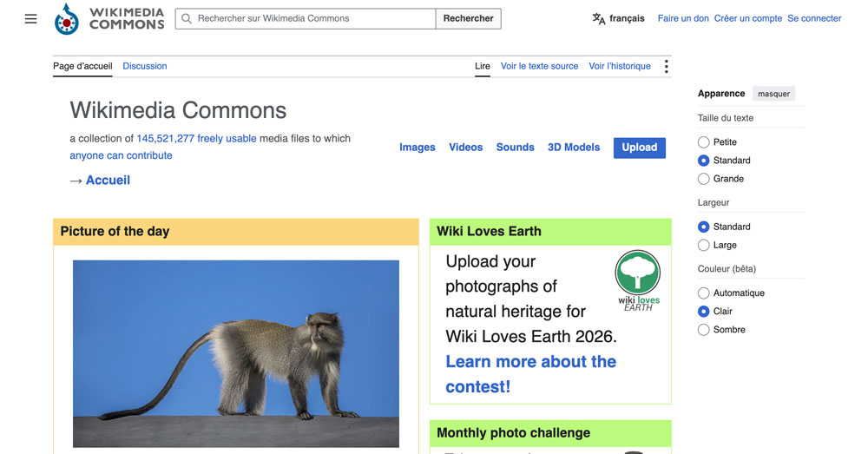Select Standard width option
The height and width of the screenshot is (454, 868).
click(x=704, y=227)
